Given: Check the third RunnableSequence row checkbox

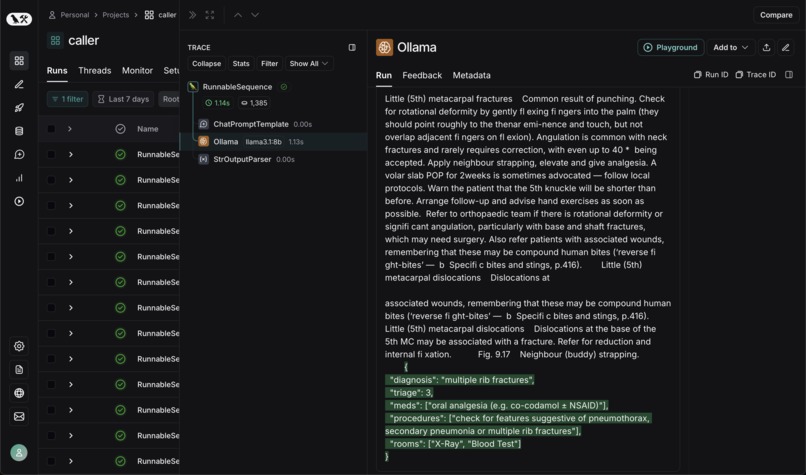Looking at the screenshot, I should pyautogui.click(x=51, y=206).
